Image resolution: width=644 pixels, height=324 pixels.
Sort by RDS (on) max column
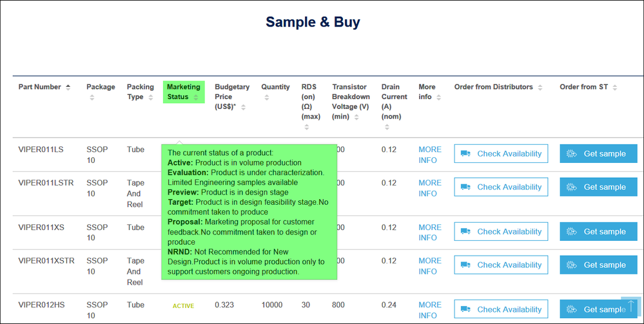306,128
